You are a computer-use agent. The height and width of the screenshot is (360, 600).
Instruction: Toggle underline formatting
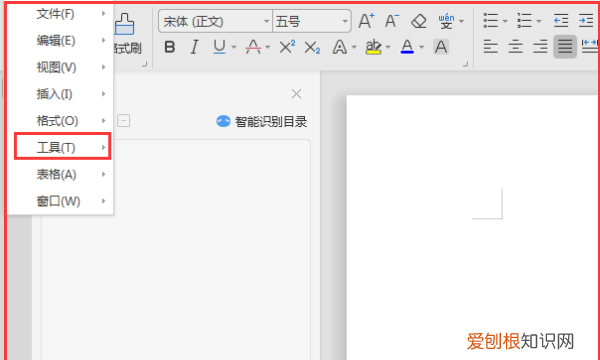[x=219, y=47]
